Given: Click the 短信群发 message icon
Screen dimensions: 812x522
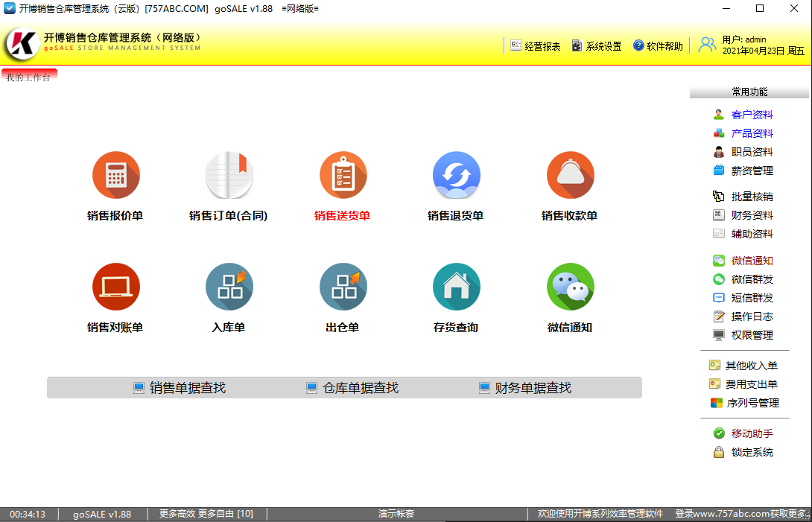Looking at the screenshot, I should [718, 298].
